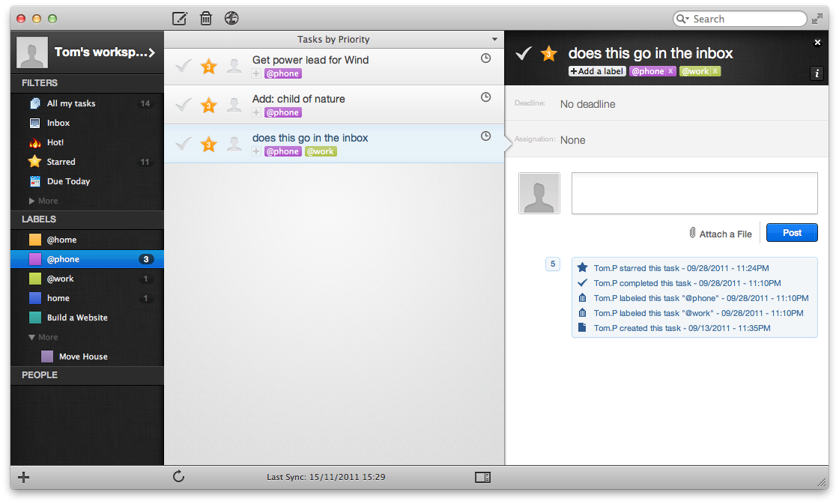Check off task in the detail header

click(x=524, y=53)
